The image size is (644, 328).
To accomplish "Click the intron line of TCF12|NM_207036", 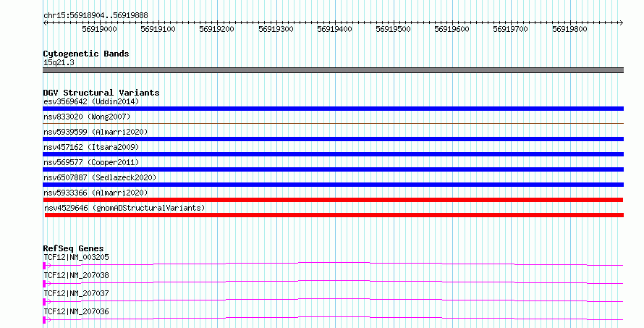I will (x=335, y=316).
